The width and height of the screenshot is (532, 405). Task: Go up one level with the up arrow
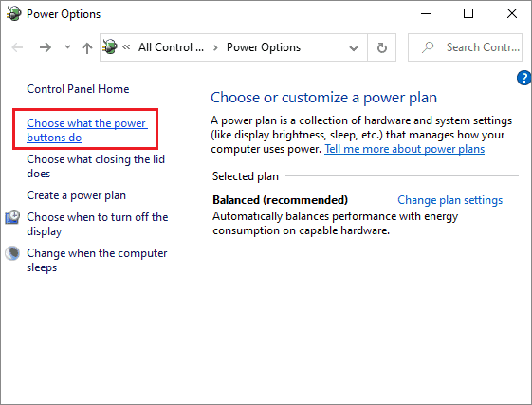(87, 47)
